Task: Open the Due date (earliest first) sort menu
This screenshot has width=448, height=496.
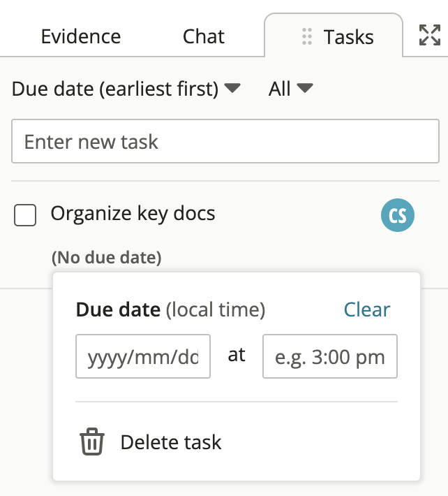Action: (126, 89)
